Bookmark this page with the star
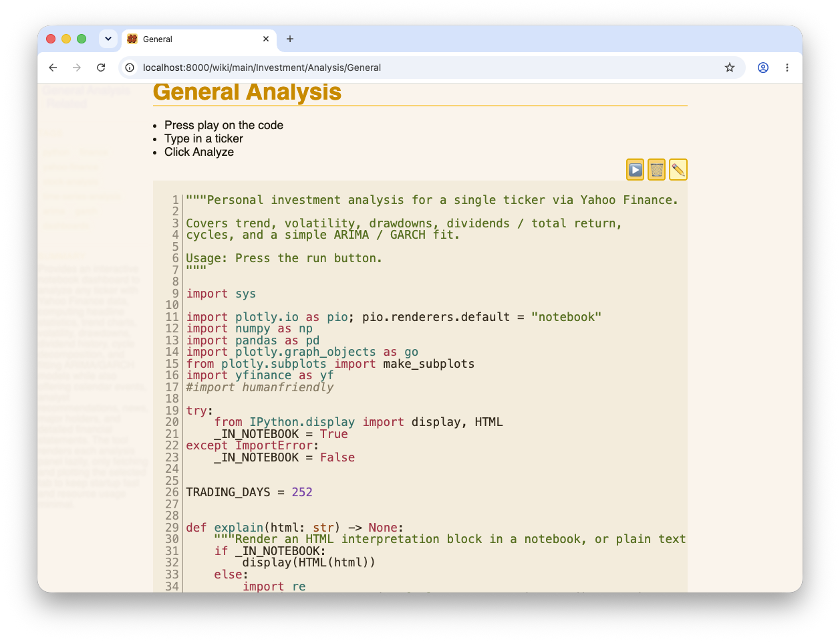840x642 pixels. tap(730, 68)
